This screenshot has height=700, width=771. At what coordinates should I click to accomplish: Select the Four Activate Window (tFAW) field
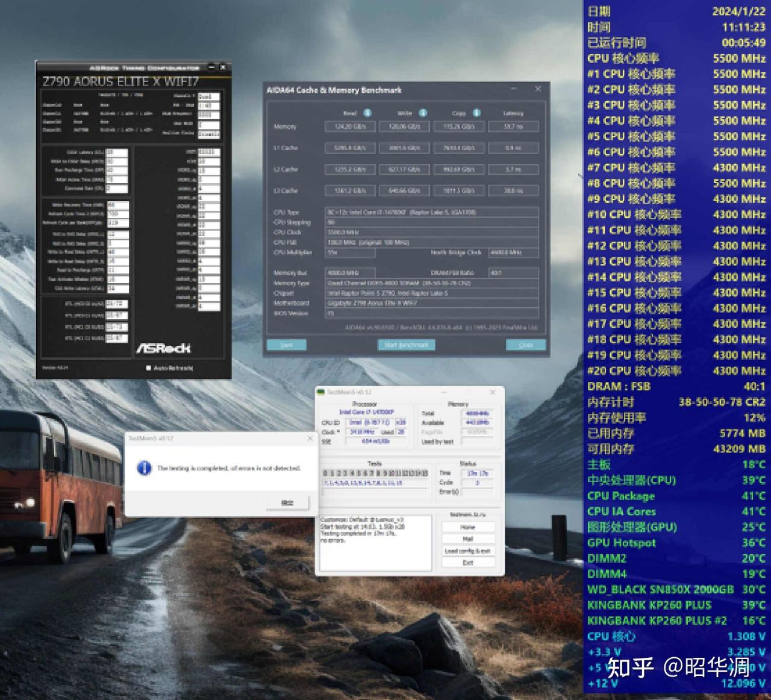click(117, 280)
